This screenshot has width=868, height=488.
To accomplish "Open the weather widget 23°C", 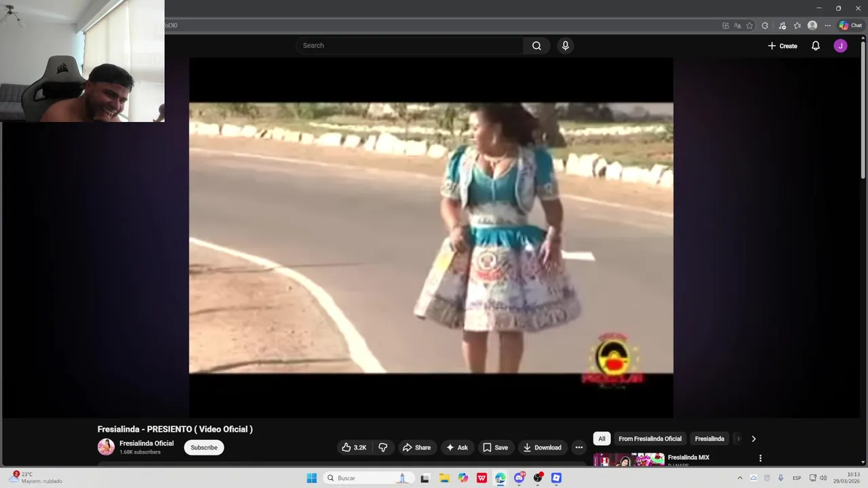I will click(x=35, y=478).
